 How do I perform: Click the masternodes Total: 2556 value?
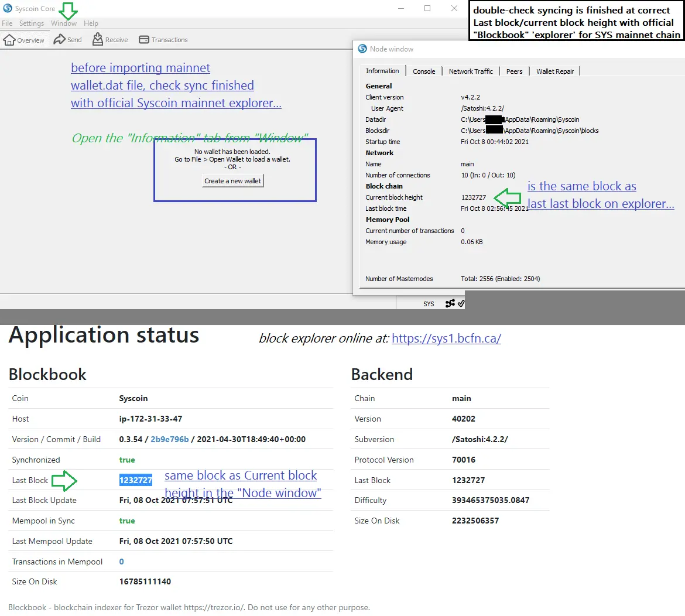(500, 279)
